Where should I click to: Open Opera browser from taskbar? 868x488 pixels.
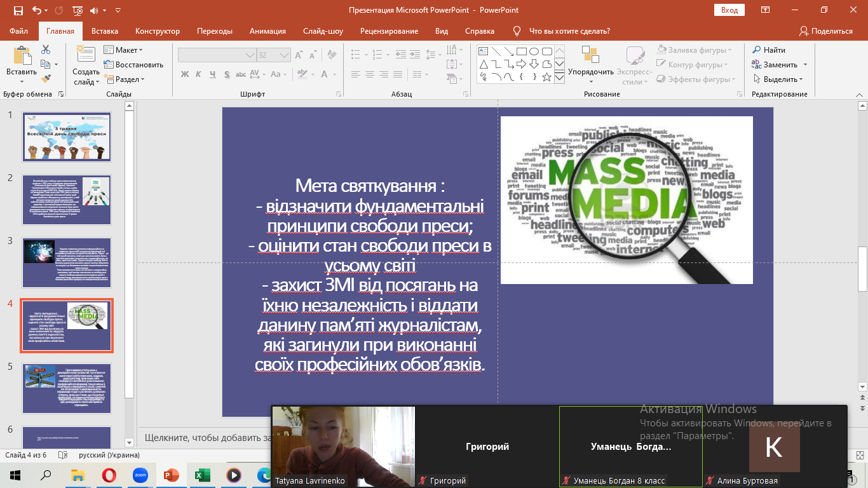coord(109,475)
